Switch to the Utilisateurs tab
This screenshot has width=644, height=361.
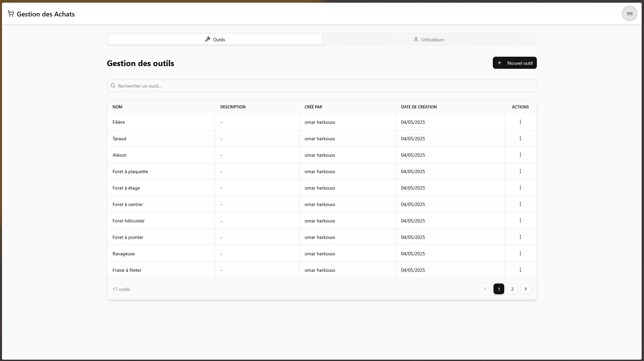[x=429, y=40]
